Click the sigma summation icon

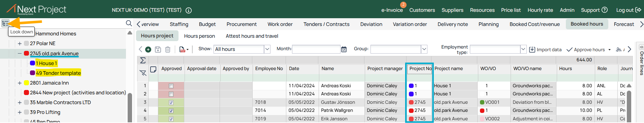(143, 60)
